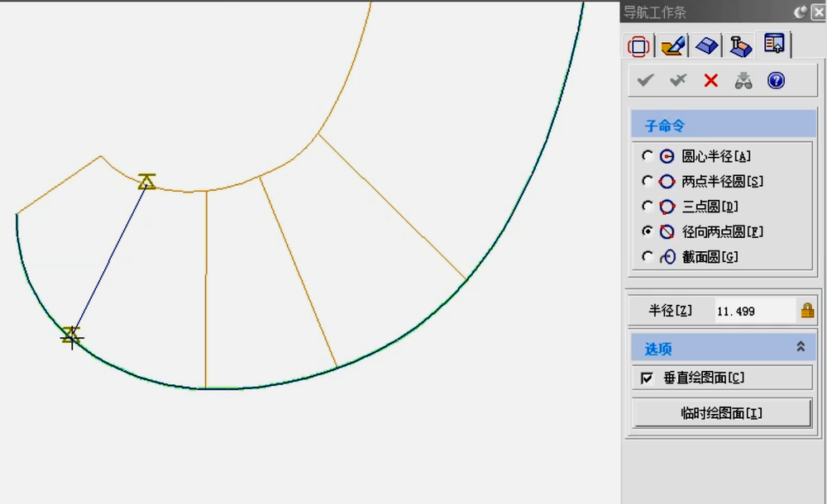Image resolution: width=827 pixels, height=504 pixels.
Task: Click the center-radius circle icon
Action: tap(667, 156)
